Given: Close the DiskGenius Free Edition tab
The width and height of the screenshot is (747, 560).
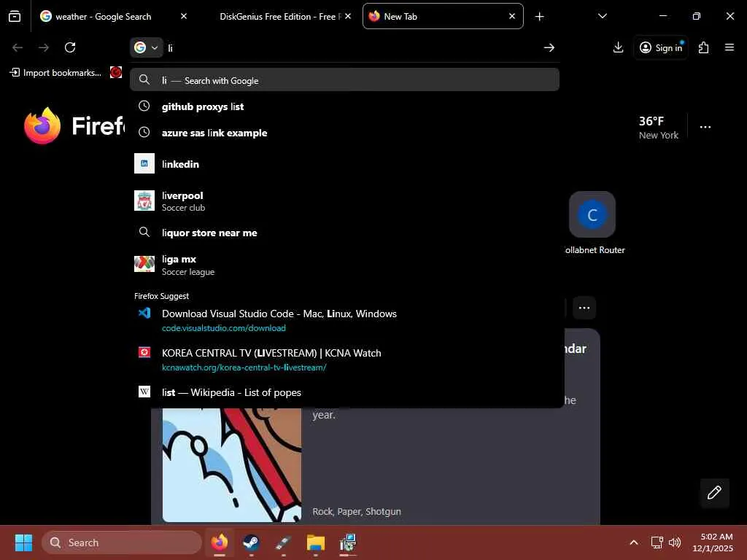Looking at the screenshot, I should (x=348, y=16).
